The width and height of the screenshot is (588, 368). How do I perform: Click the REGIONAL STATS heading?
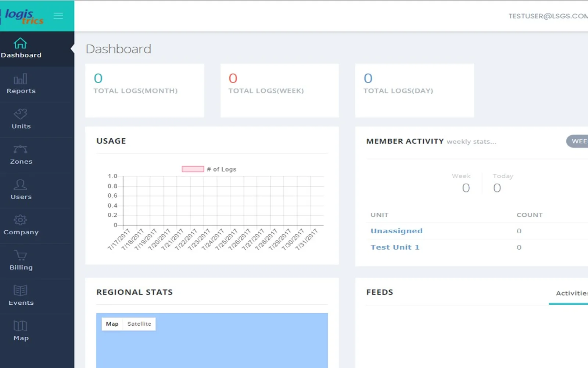135,292
